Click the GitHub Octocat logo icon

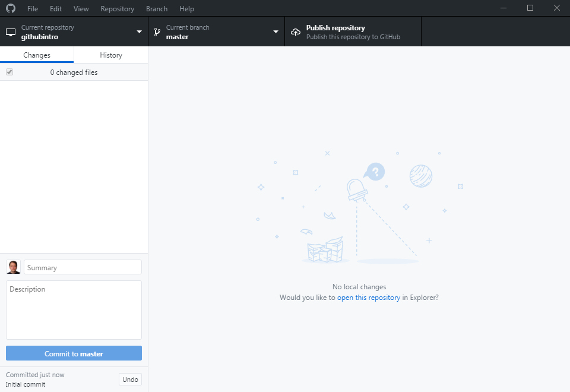11,8
